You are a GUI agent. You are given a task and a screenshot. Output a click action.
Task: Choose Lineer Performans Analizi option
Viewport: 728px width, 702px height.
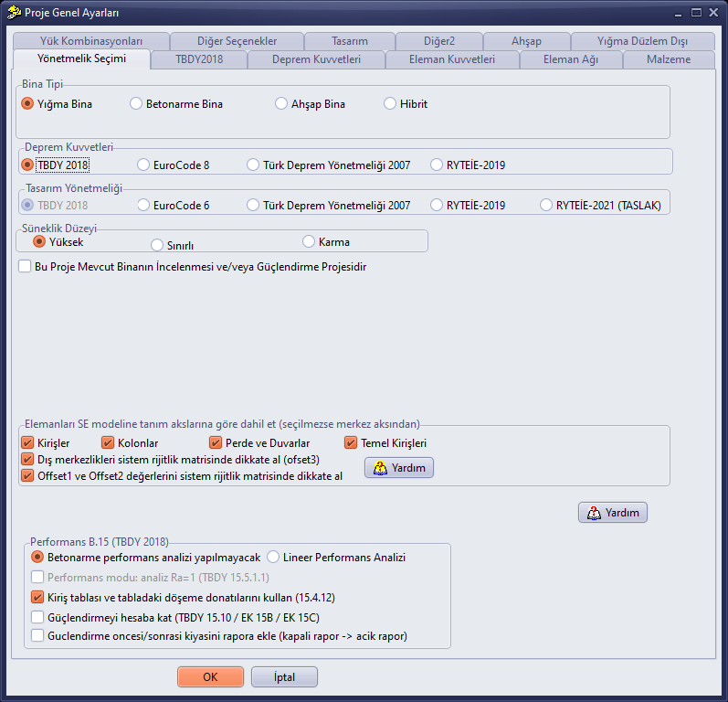(336, 557)
